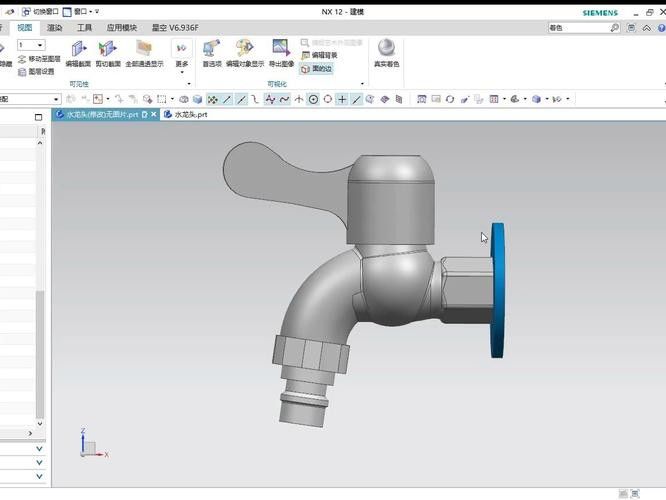Click the 剪切截面 (Clip Section) icon

point(107,49)
